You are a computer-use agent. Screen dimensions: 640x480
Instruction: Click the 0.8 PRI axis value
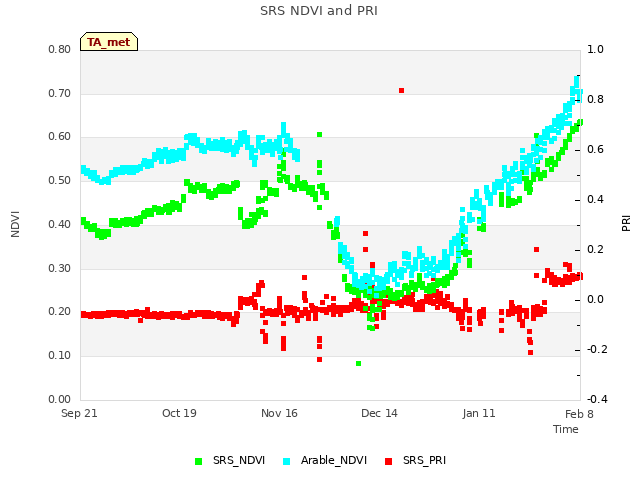pyautogui.click(x=595, y=100)
